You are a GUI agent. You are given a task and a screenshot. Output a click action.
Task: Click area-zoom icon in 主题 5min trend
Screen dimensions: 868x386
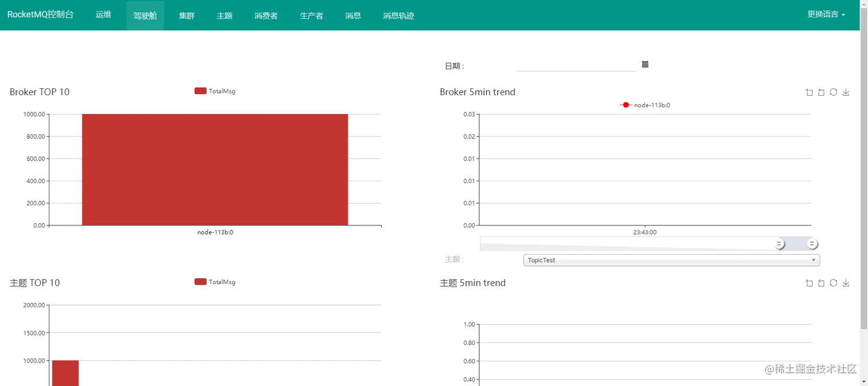[809, 283]
